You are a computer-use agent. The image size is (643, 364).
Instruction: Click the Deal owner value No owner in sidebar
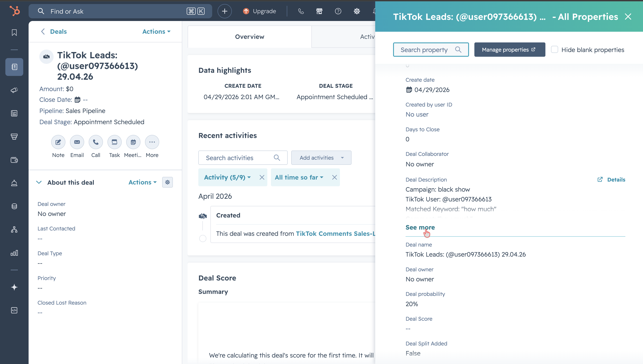(52, 214)
